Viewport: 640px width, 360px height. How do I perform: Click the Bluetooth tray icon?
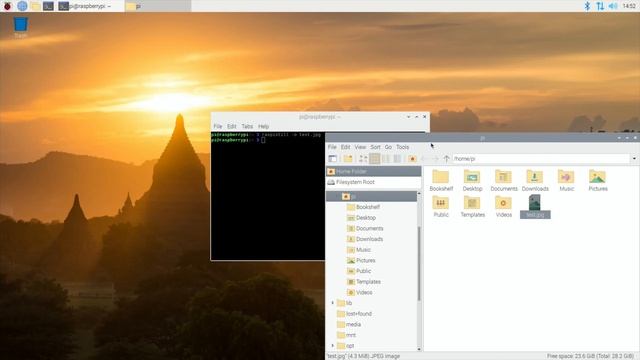[x=587, y=6]
